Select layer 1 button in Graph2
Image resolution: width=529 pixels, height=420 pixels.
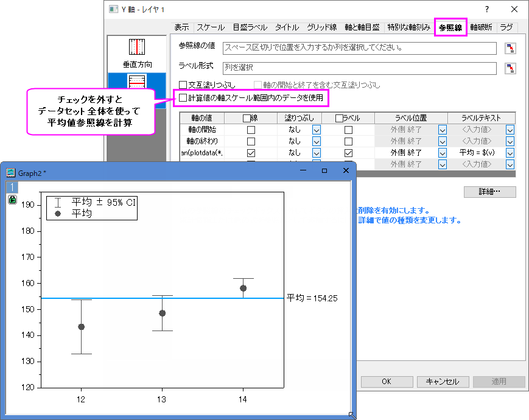(12, 187)
